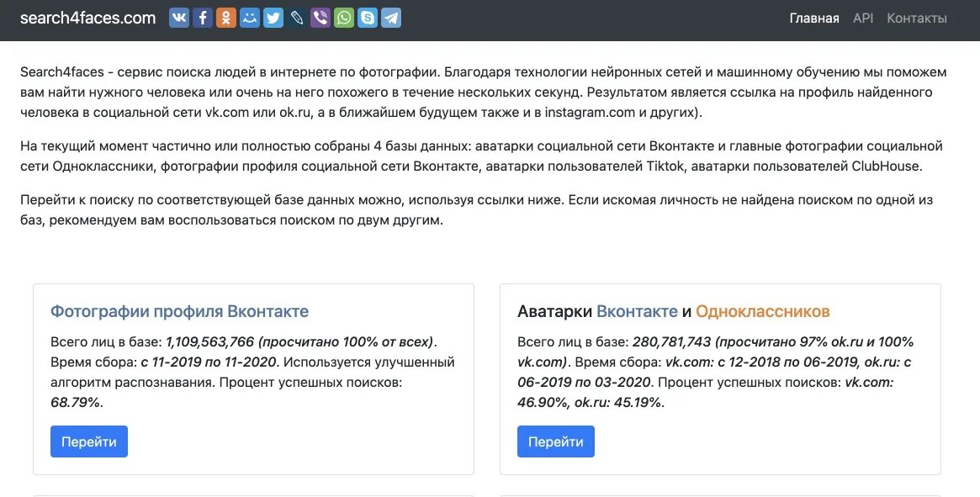
Task: Select the 280,781,743 faces count text
Action: [672, 342]
